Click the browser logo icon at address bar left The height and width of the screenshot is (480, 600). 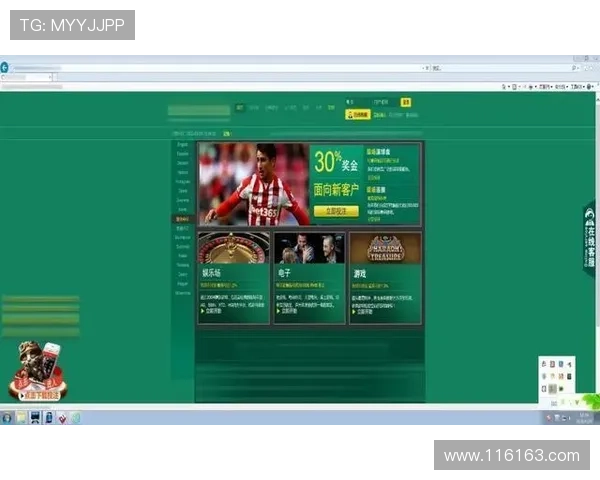pos(5,68)
